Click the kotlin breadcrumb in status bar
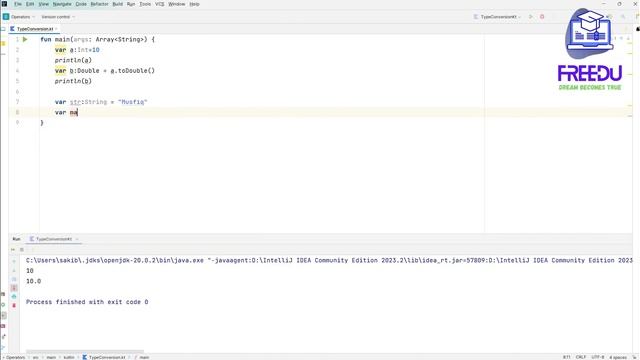The width and height of the screenshot is (640, 360). (69, 358)
